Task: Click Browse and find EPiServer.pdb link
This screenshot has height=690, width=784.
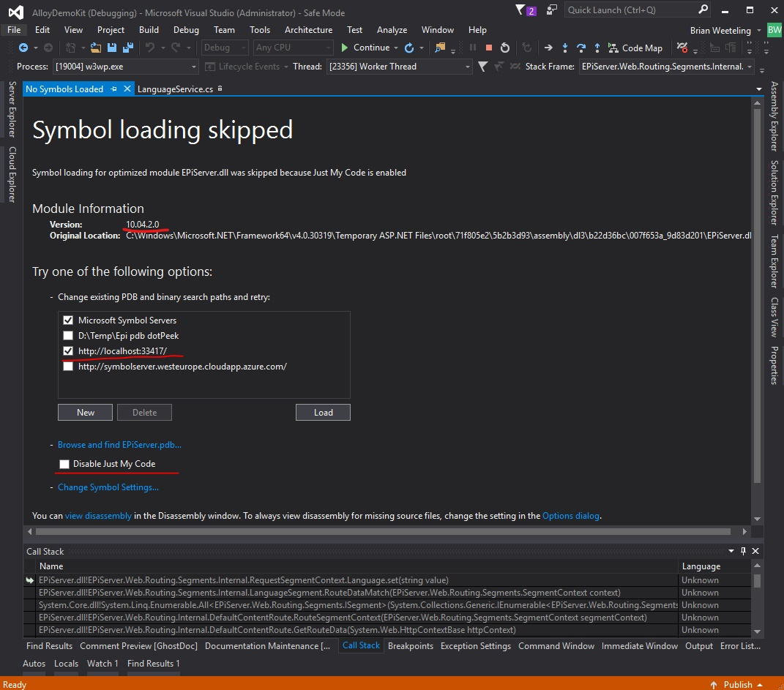Action: tap(119, 445)
